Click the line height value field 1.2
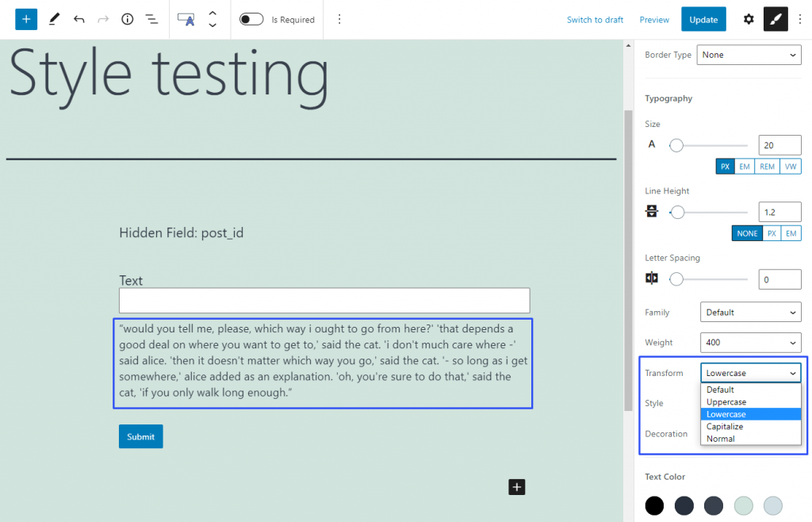Viewport: 812px width, 522px height. point(779,212)
